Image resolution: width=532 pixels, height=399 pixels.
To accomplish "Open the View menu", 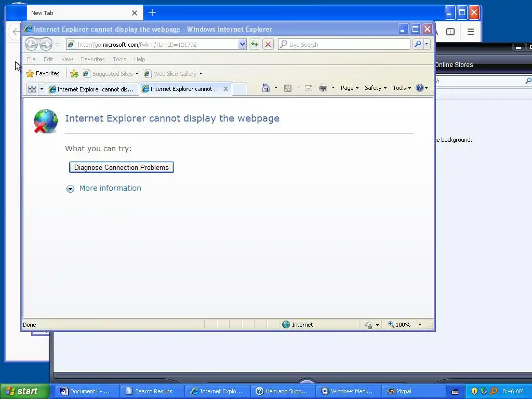I will tap(67, 59).
